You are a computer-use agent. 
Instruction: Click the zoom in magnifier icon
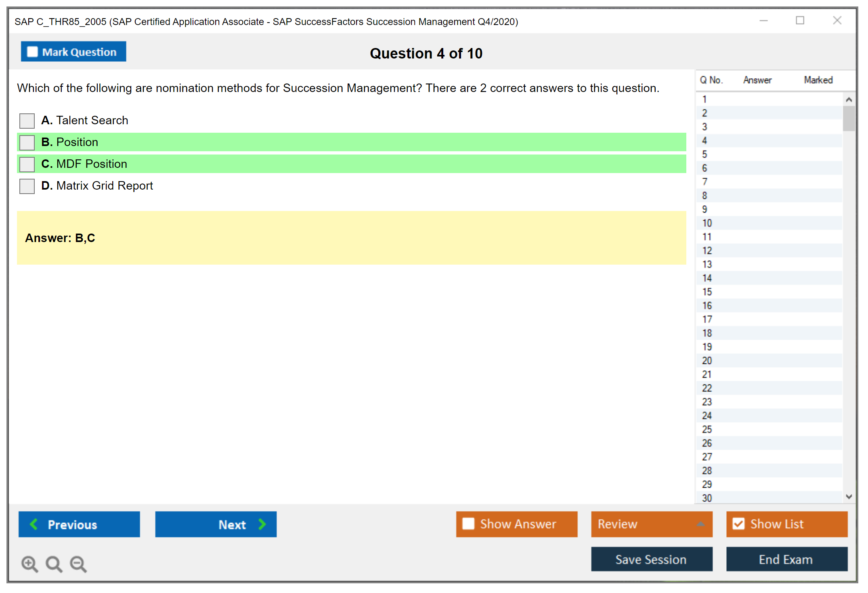(x=29, y=564)
